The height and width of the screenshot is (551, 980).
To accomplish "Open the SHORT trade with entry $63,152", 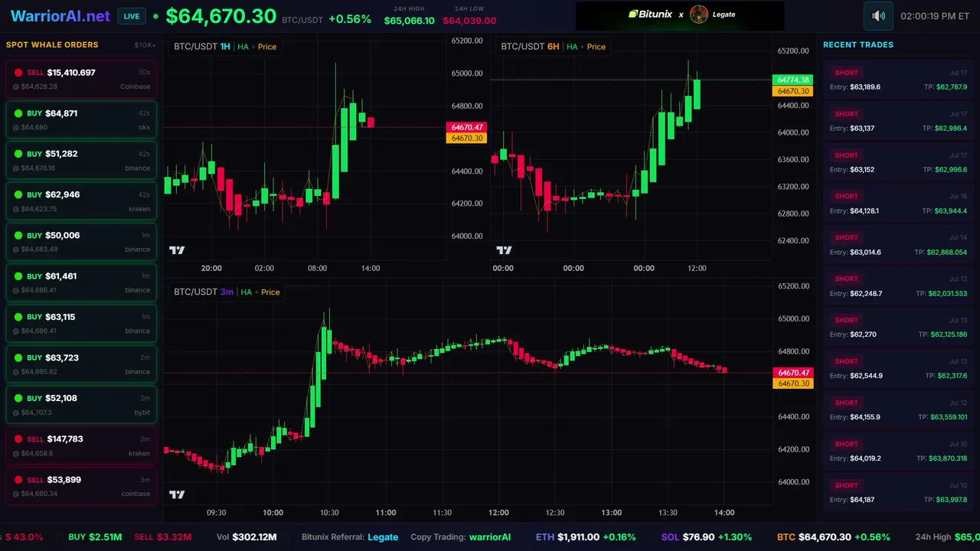I will click(x=898, y=162).
